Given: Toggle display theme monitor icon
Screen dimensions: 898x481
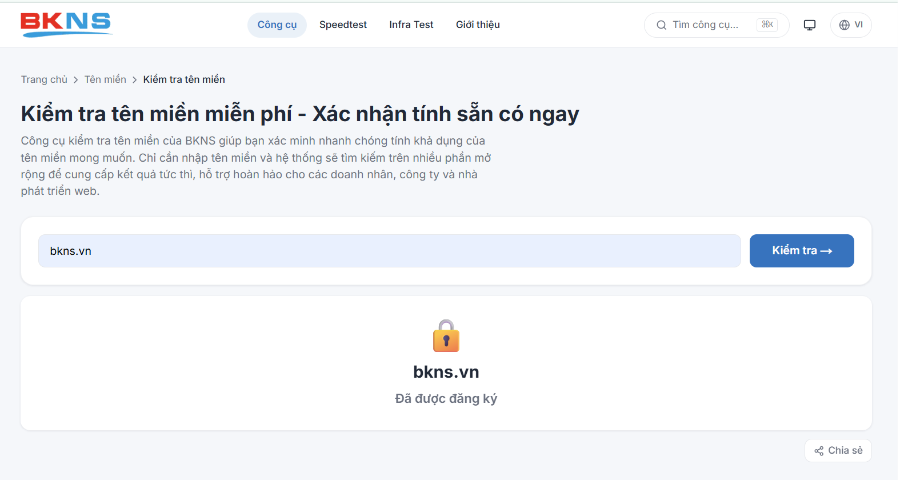Looking at the screenshot, I should point(809,25).
